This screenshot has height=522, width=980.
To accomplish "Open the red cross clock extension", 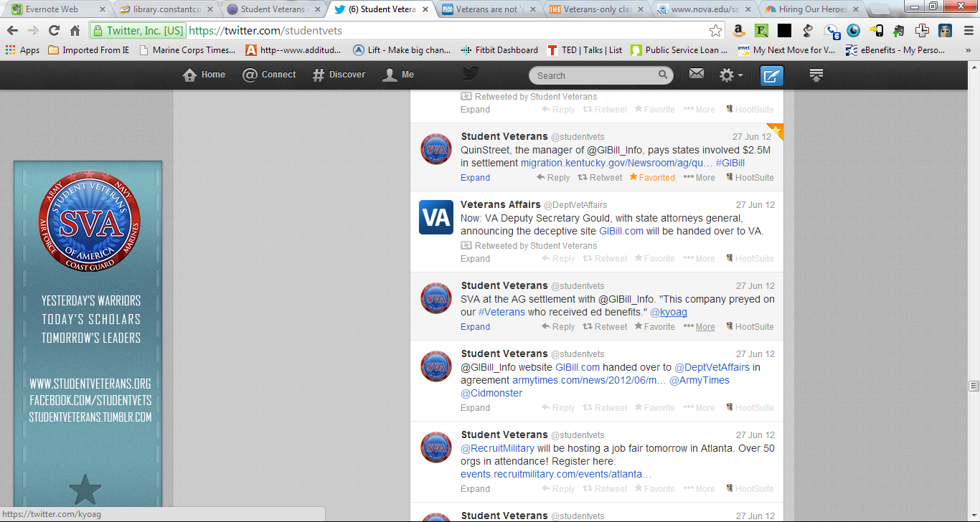I will 922,31.
